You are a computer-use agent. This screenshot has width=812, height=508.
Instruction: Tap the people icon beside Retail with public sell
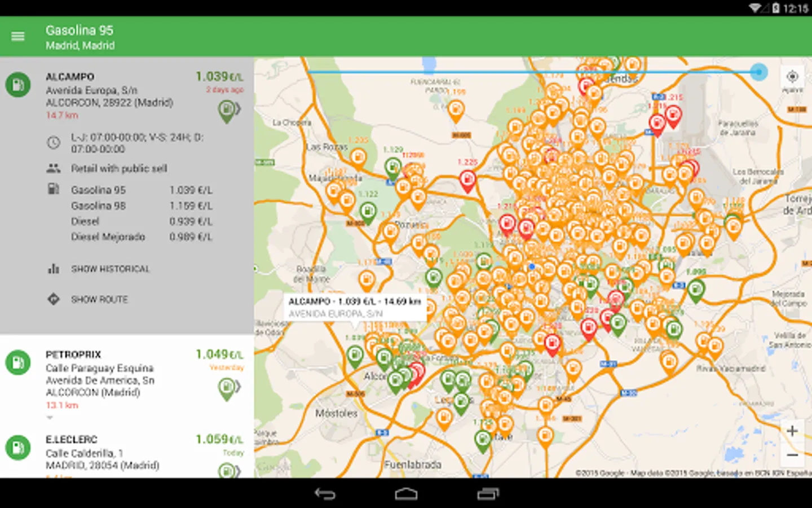coord(54,168)
